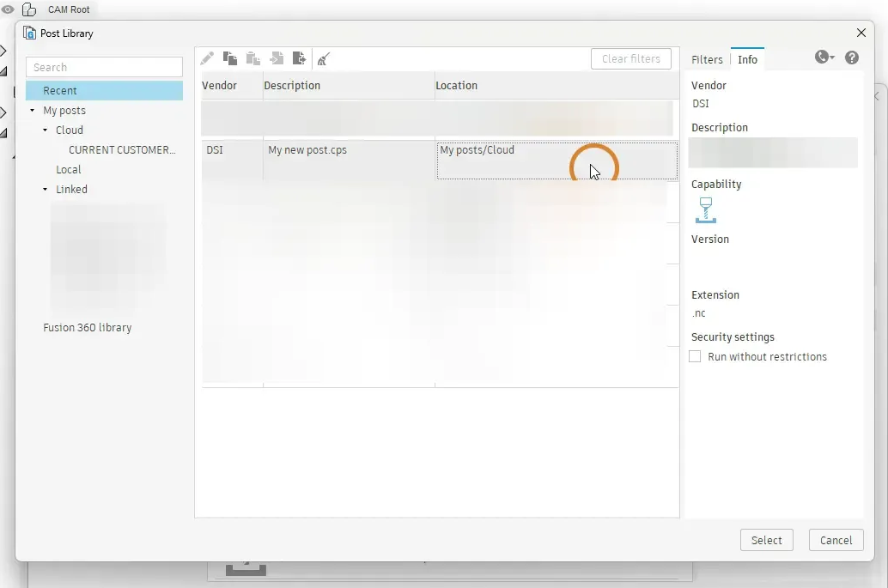
Task: Select Fusion 360 library in tree
Action: pyautogui.click(x=88, y=328)
